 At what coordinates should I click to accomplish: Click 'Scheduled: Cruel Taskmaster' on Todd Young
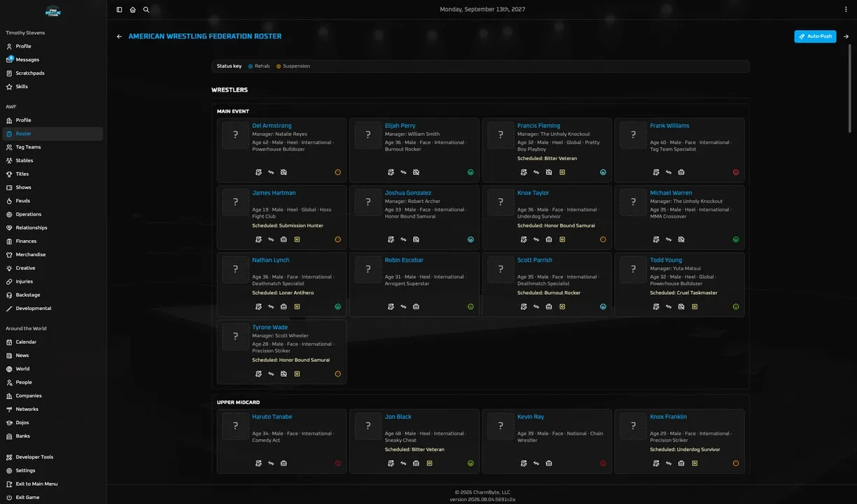click(683, 293)
